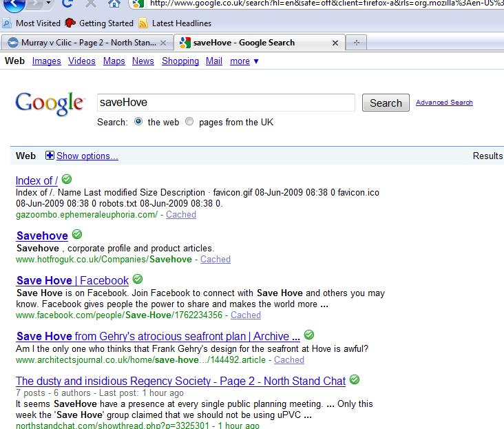504x429 pixels.
Task: Click the saveHove search text box
Action: pos(226,103)
